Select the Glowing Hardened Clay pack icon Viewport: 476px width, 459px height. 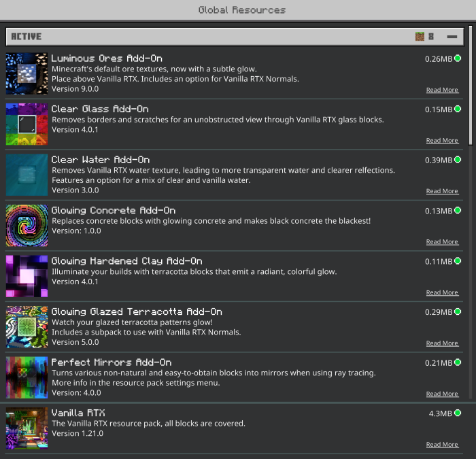point(27,276)
